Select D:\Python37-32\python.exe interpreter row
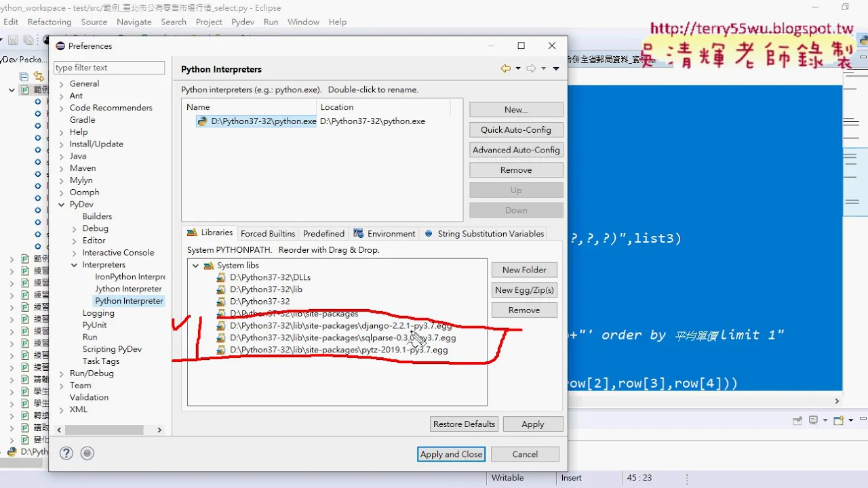The height and width of the screenshot is (488, 868). click(x=322, y=121)
